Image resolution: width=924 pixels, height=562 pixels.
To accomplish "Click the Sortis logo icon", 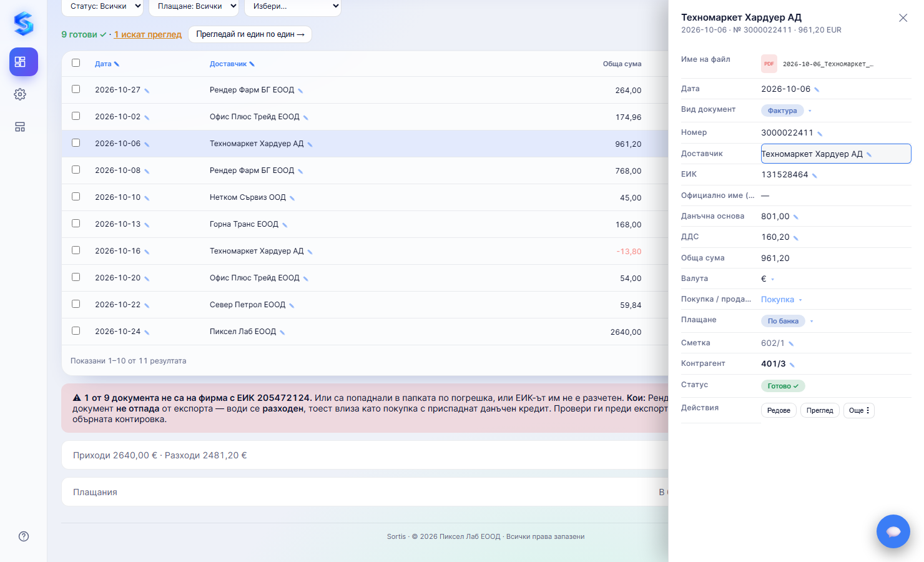I will click(x=23, y=24).
